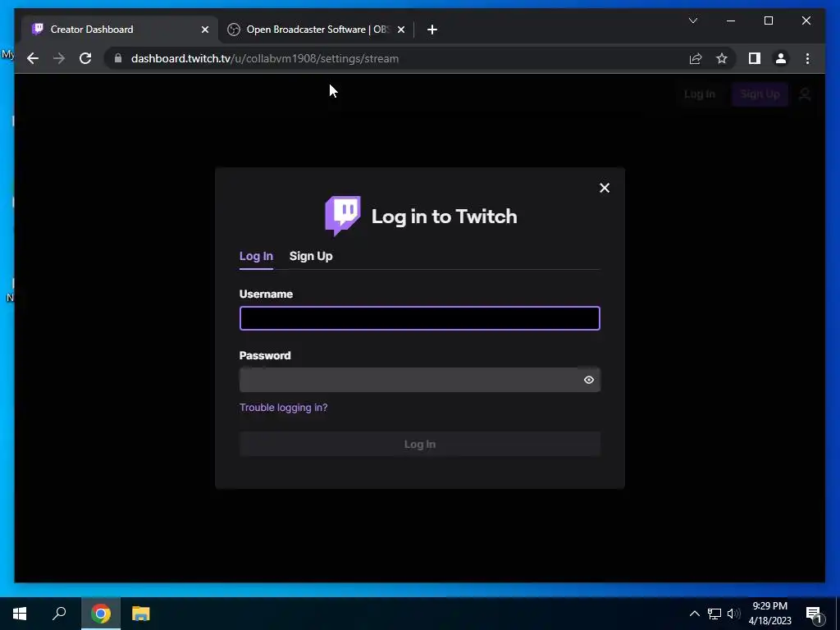This screenshot has height=630, width=840.
Task: Click the Log In submit button
Action: pyautogui.click(x=419, y=444)
